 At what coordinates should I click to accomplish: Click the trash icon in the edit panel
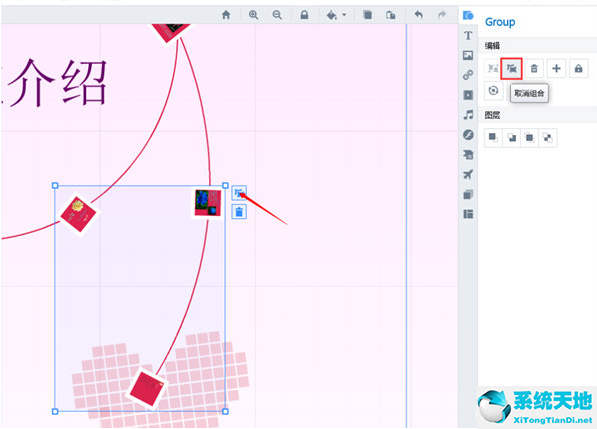534,69
